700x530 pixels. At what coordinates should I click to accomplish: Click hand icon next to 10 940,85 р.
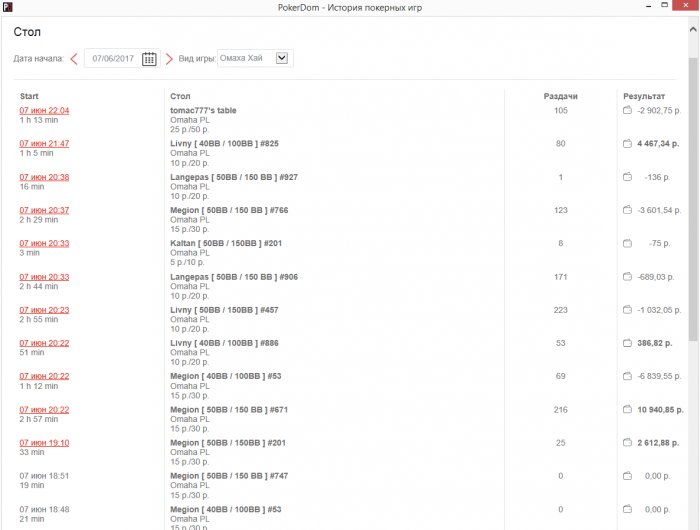(627, 409)
